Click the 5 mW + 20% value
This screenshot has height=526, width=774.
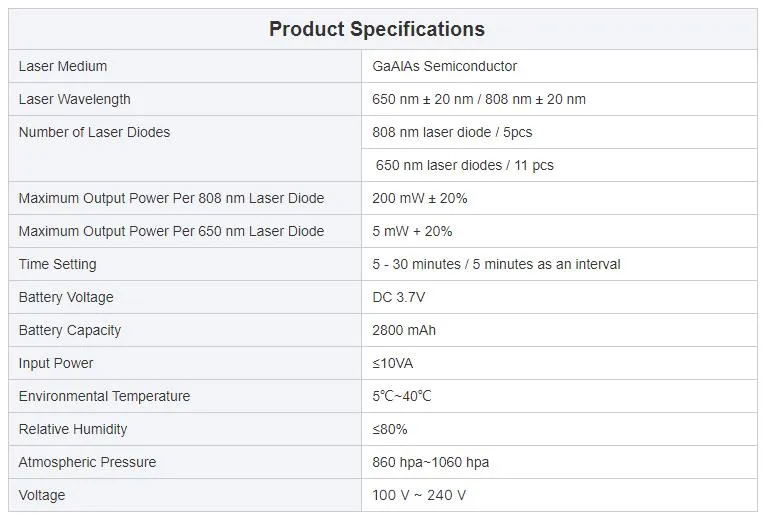click(412, 231)
